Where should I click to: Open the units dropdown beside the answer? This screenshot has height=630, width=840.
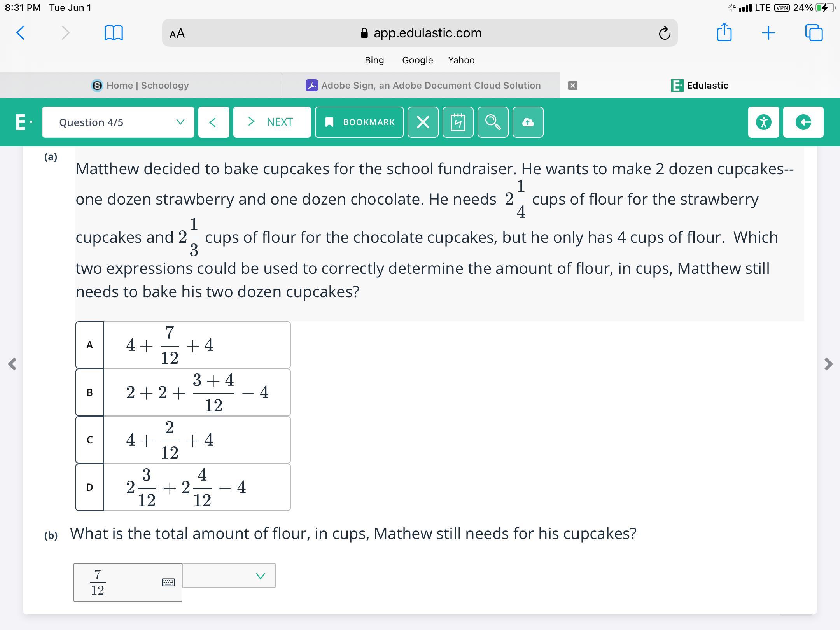pos(229,576)
